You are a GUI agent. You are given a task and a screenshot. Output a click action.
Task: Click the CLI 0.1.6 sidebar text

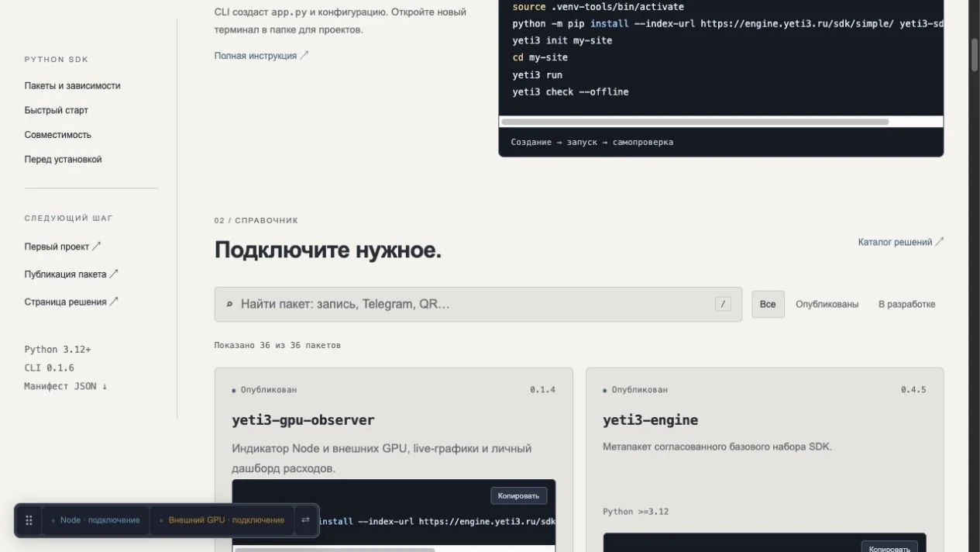point(49,368)
